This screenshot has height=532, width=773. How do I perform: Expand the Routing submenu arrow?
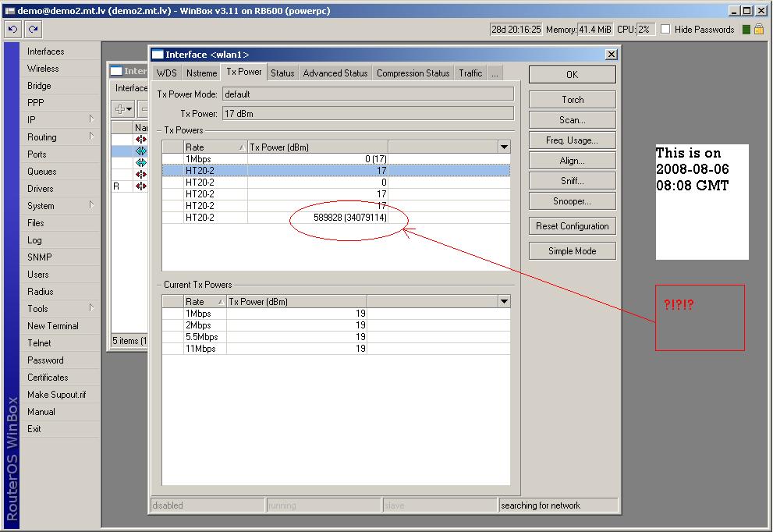[x=92, y=136]
